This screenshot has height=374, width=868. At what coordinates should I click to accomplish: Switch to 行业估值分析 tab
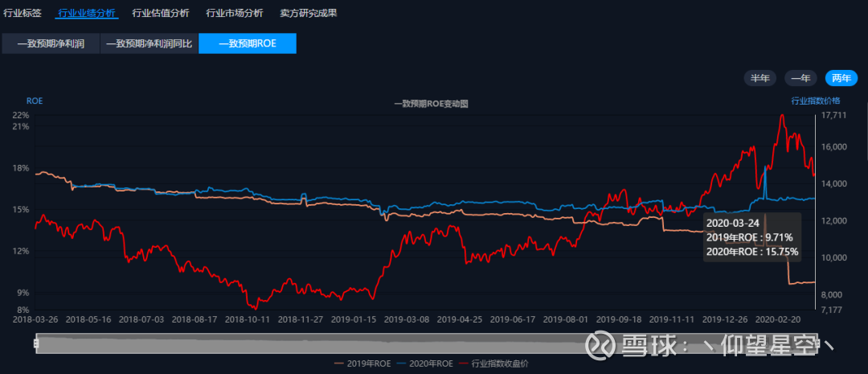pos(161,14)
